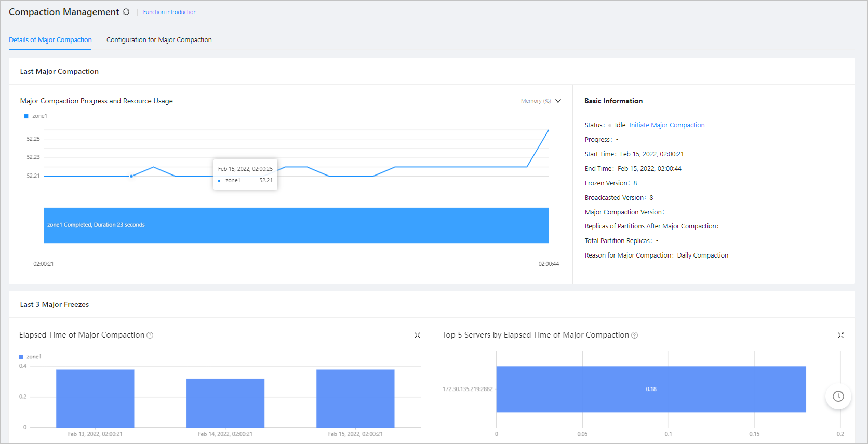Toggle zone1 legend in progress chart
The height and width of the screenshot is (444, 868).
coord(35,116)
